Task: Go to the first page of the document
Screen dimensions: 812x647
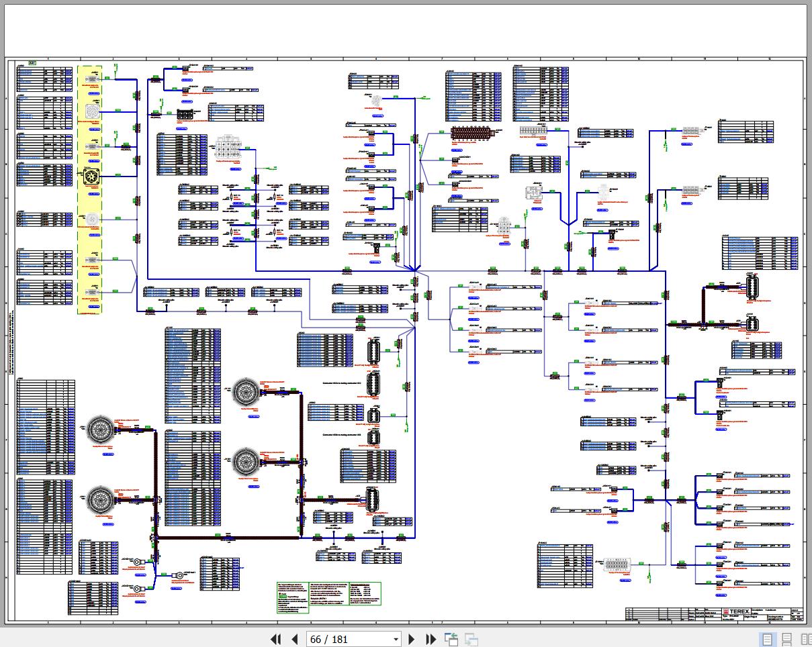Action: 276,639
